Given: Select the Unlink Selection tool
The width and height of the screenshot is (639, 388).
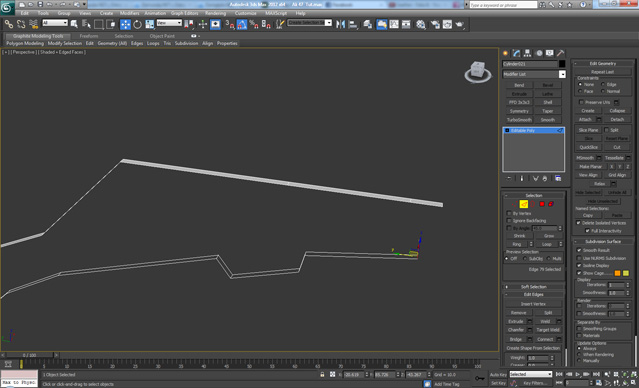Looking at the screenshot, I should (x=21, y=24).
